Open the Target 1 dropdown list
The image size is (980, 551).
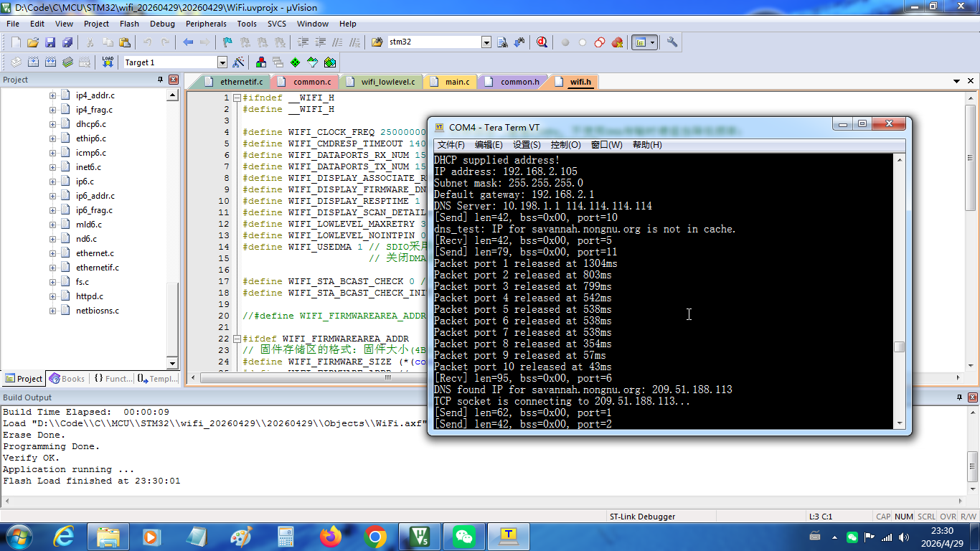click(x=222, y=62)
